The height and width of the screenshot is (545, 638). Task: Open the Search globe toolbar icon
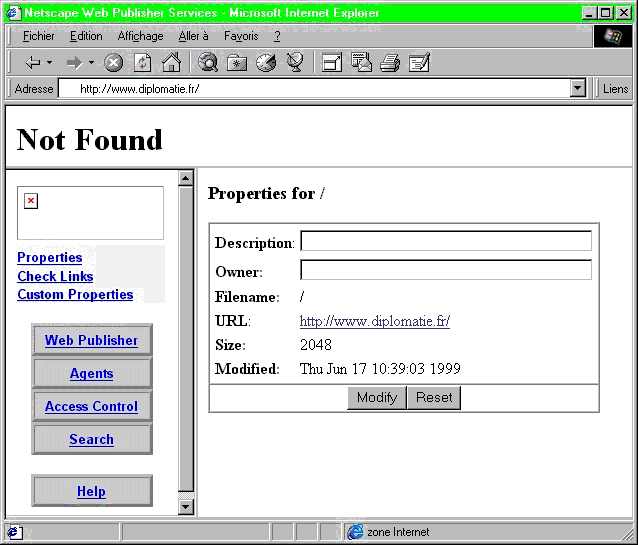[208, 63]
